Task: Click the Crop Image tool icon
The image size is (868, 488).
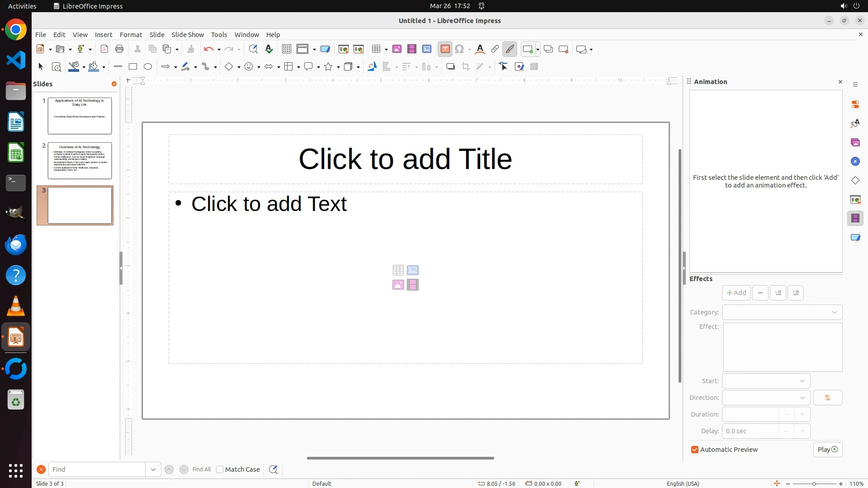Action: pos(465,67)
